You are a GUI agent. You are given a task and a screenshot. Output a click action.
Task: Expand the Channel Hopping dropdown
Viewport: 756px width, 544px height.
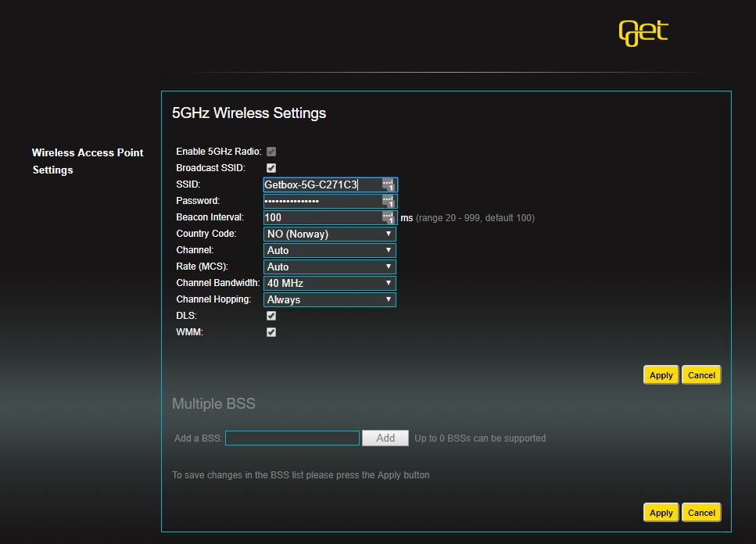coord(330,299)
